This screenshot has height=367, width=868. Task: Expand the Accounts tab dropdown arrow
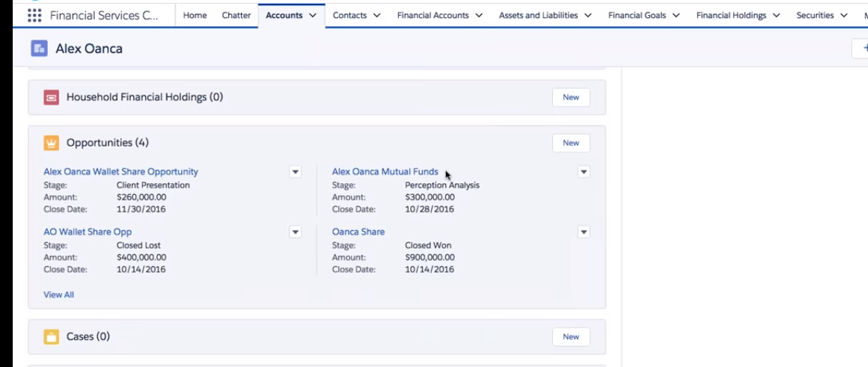(313, 16)
